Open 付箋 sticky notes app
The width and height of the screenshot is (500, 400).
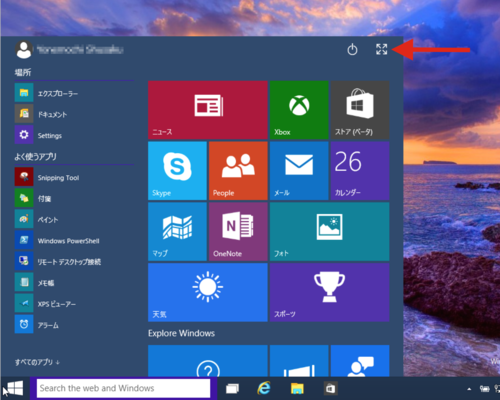74,198
